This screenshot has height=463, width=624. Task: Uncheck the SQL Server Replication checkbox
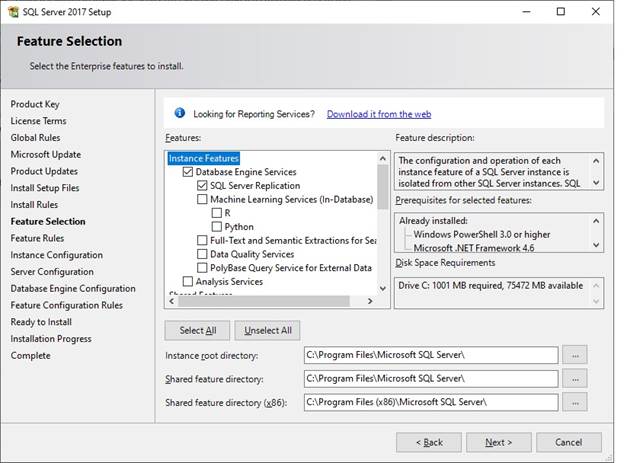[x=203, y=186]
